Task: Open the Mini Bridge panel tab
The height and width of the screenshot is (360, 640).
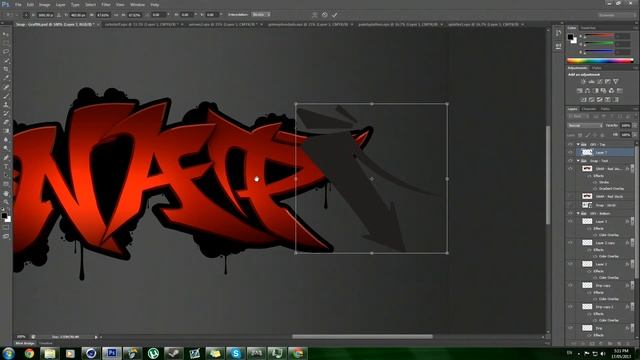Action: [x=25, y=343]
